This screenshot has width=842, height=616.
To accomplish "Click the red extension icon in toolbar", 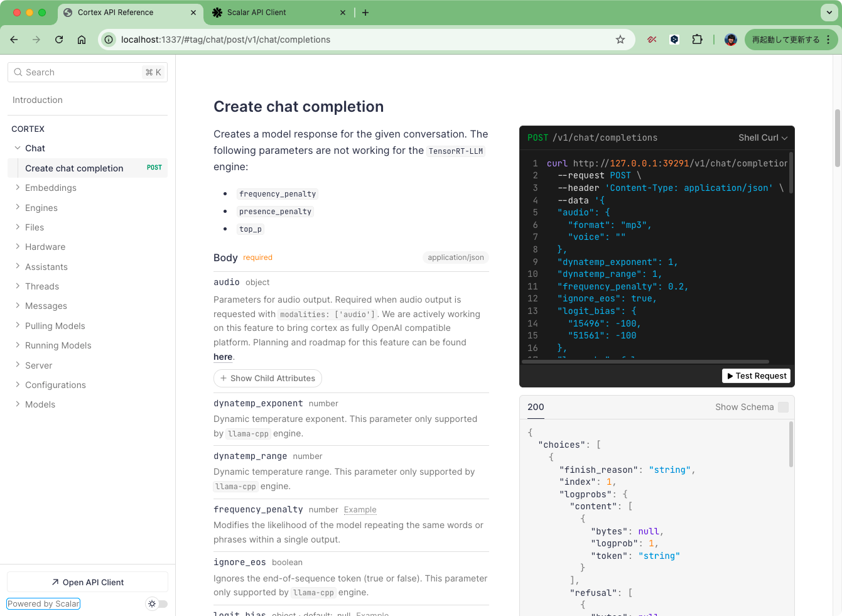I will tap(652, 40).
